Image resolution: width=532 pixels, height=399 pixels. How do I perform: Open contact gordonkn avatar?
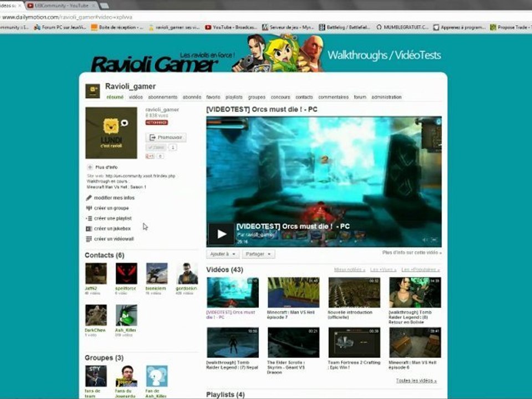(187, 273)
